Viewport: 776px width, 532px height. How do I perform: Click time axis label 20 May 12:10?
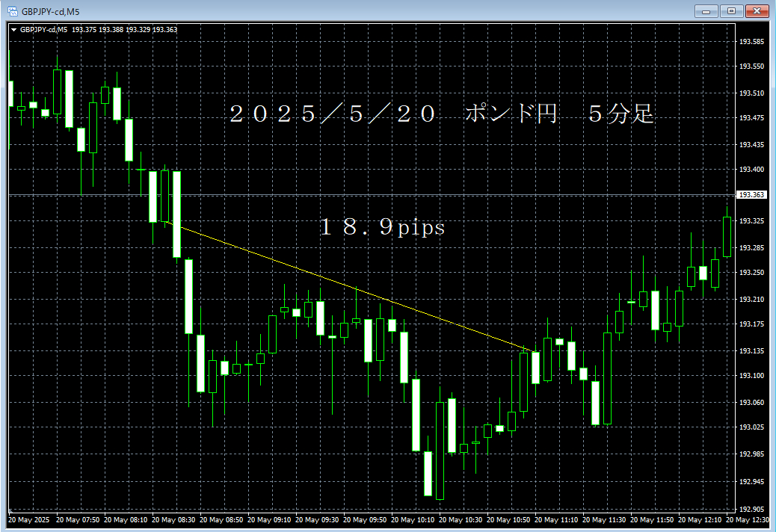pyautogui.click(x=700, y=519)
